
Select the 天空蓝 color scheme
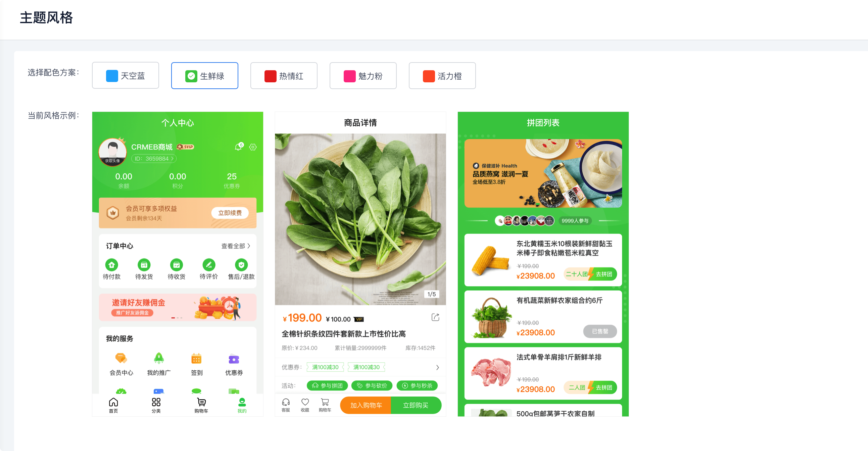point(125,76)
